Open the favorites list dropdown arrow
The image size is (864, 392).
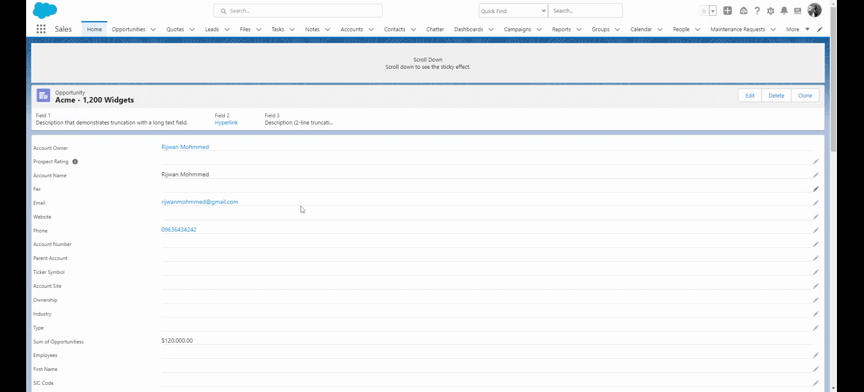[712, 11]
